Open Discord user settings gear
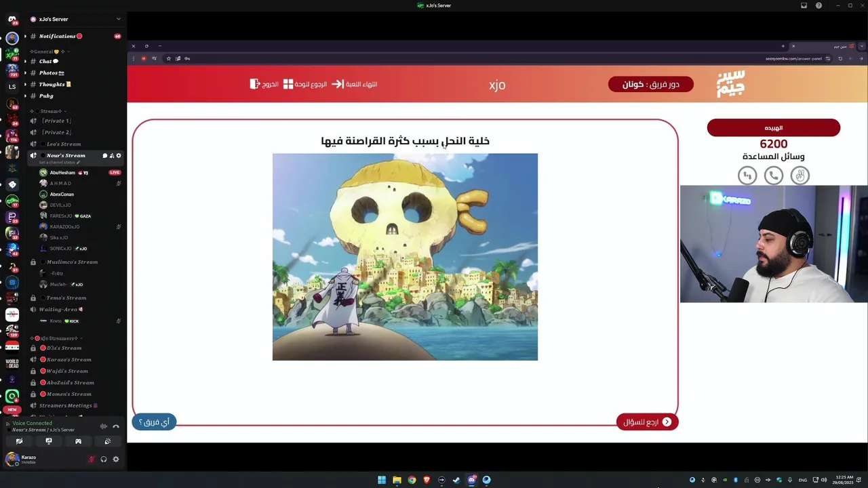This screenshot has height=488, width=868. (116, 459)
